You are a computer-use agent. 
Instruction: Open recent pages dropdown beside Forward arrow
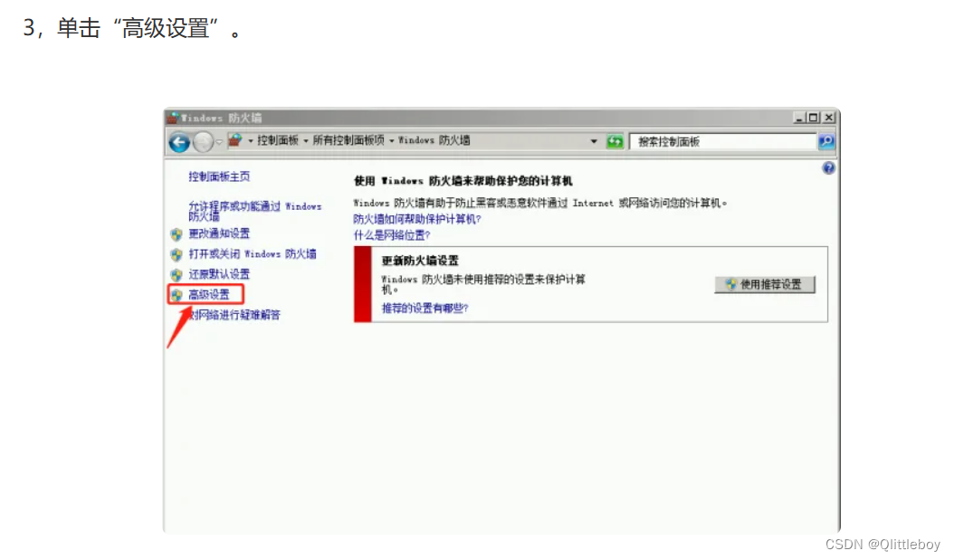(218, 142)
